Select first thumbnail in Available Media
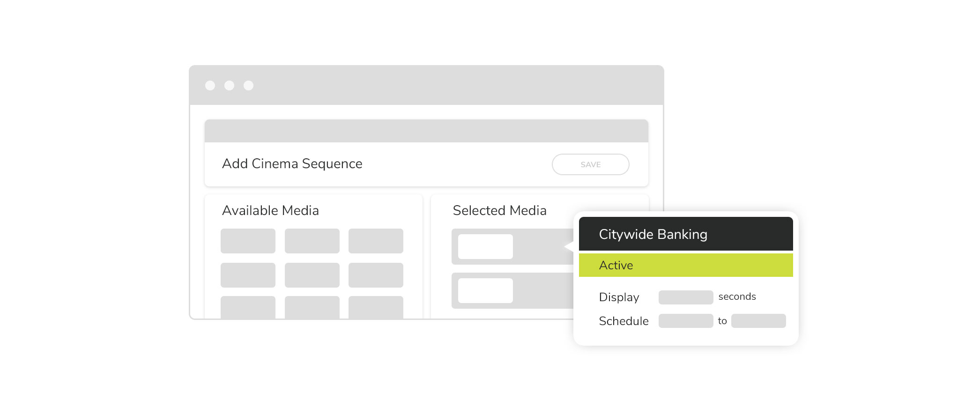The image size is (980, 393). (248, 241)
